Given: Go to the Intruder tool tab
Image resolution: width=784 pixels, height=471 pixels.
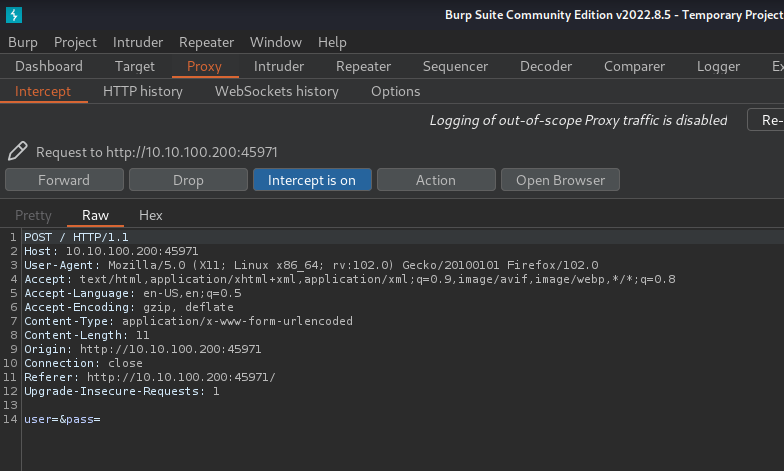Looking at the screenshot, I should pyautogui.click(x=279, y=66).
